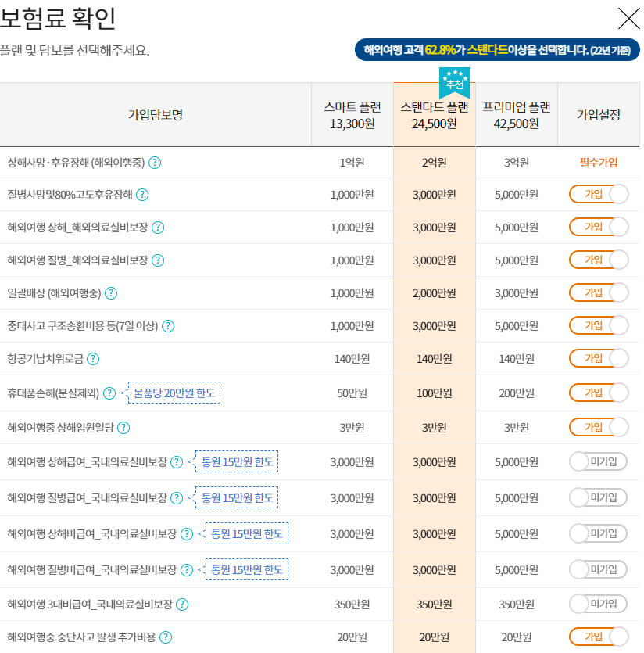This screenshot has width=644, height=653.
Task: Click 통원 15만원 한도 note for 질병비급여
Action: (x=247, y=569)
